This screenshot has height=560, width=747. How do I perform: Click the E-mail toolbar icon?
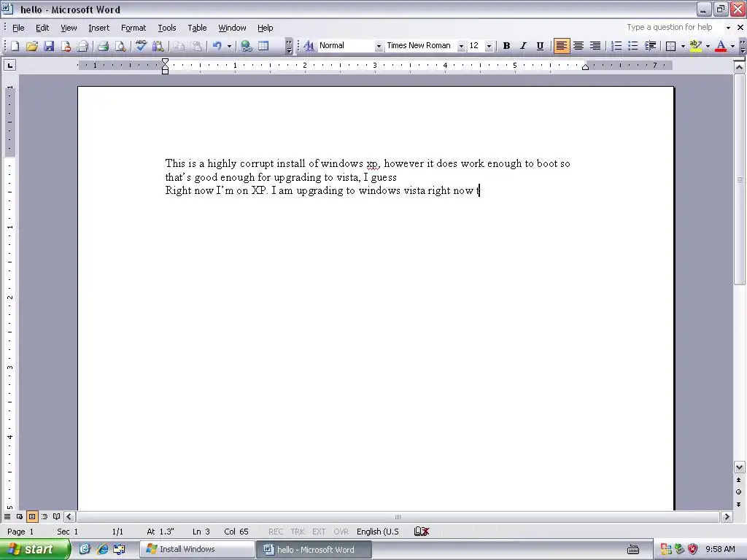(82, 46)
